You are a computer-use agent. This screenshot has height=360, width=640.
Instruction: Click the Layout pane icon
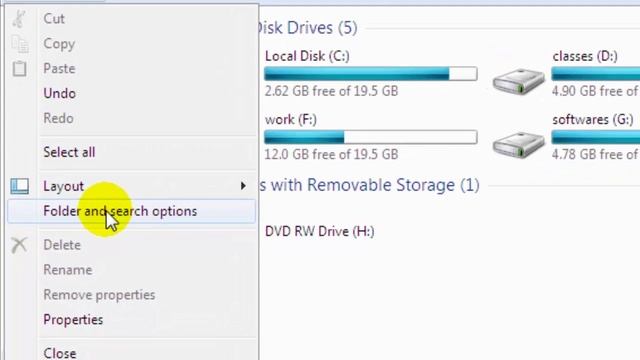click(x=19, y=186)
